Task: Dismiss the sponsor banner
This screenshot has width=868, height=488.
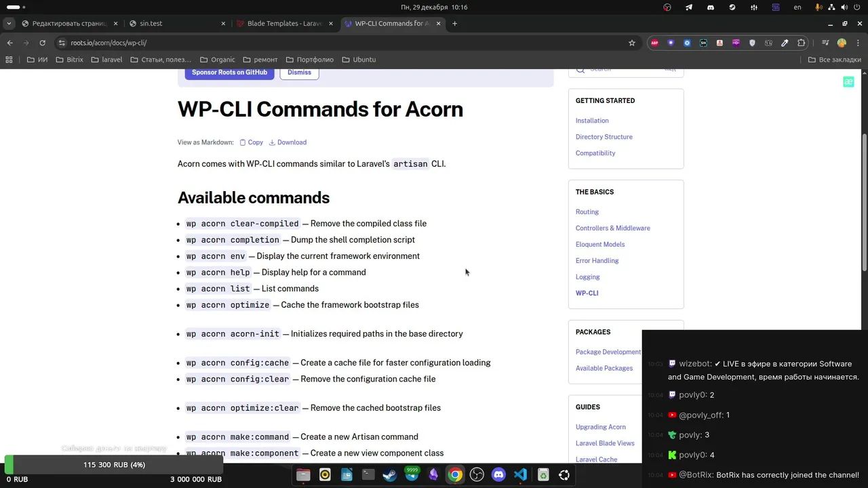Action: pos(299,73)
